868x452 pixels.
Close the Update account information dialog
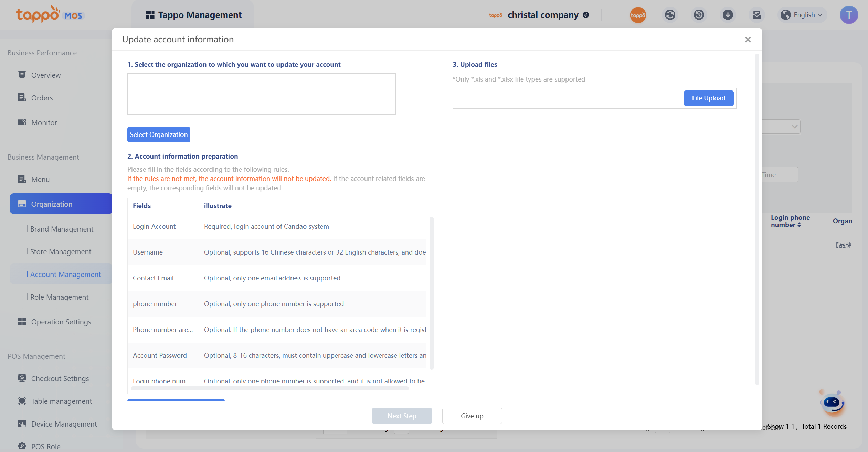click(x=748, y=40)
